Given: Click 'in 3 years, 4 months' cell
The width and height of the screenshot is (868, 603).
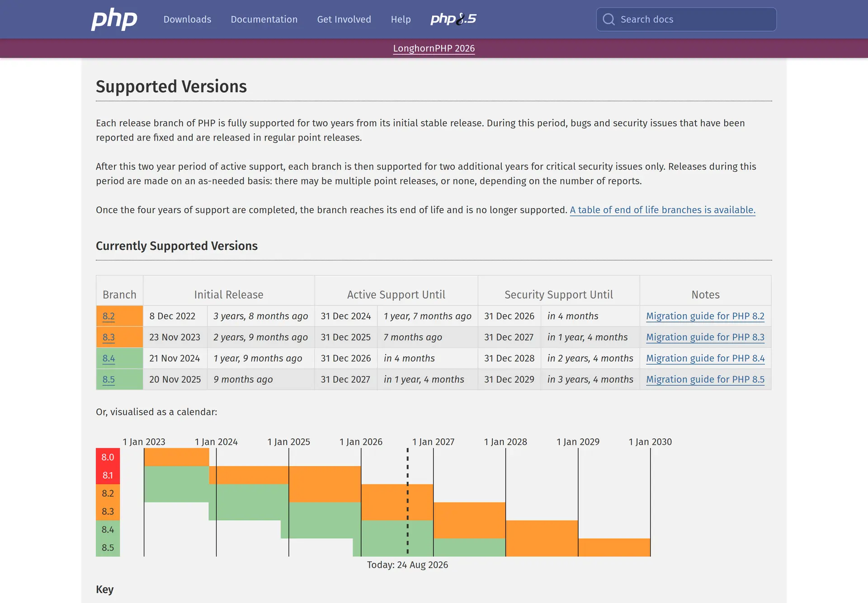Looking at the screenshot, I should click(590, 380).
